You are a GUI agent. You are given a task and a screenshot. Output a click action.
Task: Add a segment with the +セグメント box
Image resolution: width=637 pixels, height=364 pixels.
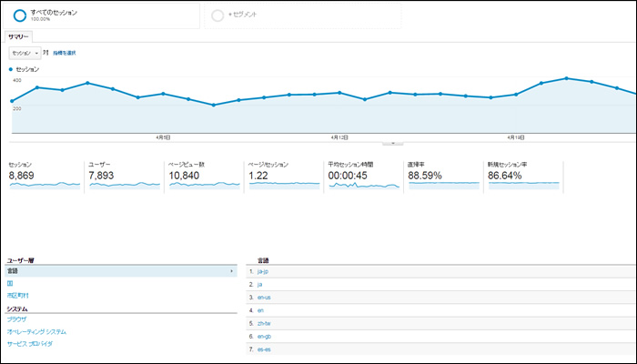303,15
